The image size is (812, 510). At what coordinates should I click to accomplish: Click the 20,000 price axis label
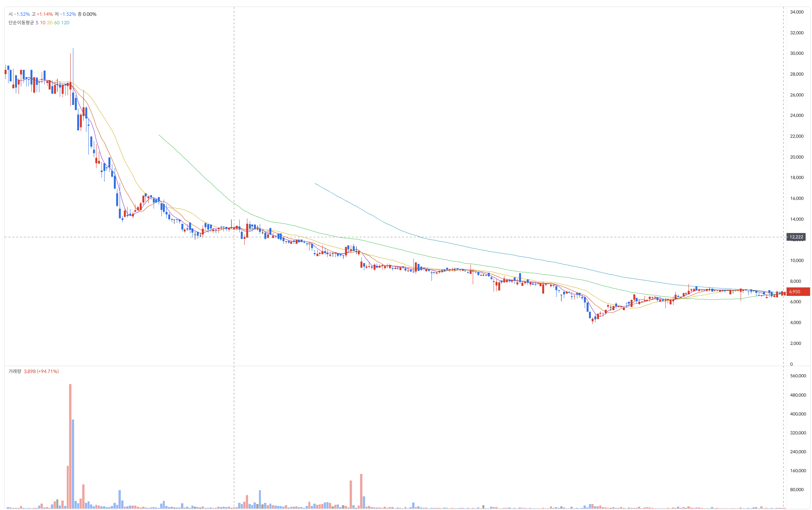coord(797,157)
